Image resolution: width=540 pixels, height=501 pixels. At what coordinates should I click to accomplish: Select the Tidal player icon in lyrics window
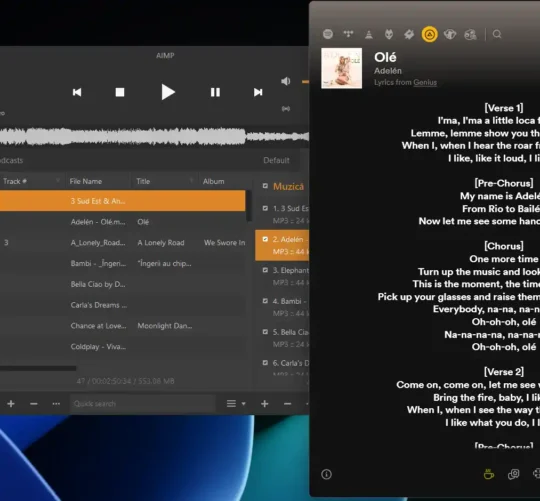349,34
